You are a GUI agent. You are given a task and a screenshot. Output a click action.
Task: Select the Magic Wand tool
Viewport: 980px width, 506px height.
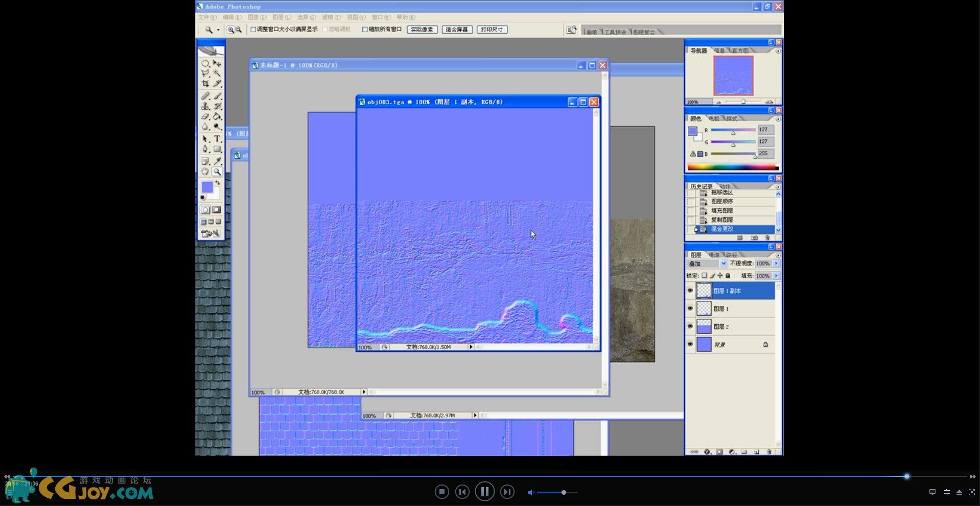(217, 73)
